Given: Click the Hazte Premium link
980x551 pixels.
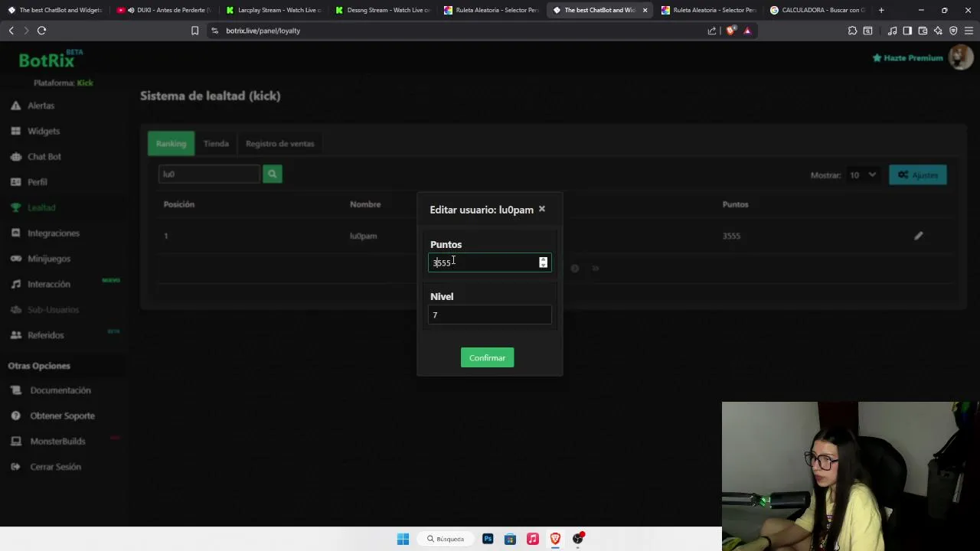Looking at the screenshot, I should pyautogui.click(x=907, y=58).
